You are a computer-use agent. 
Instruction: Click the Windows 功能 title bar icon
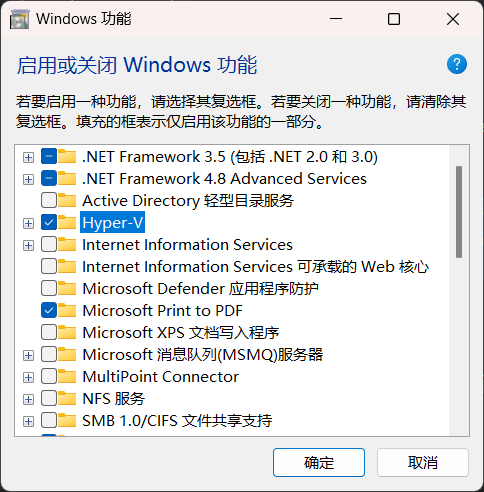[x=19, y=19]
